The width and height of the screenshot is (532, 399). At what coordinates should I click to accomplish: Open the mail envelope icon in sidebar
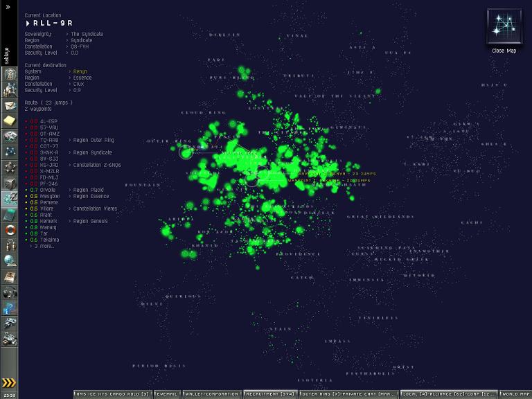click(10, 105)
